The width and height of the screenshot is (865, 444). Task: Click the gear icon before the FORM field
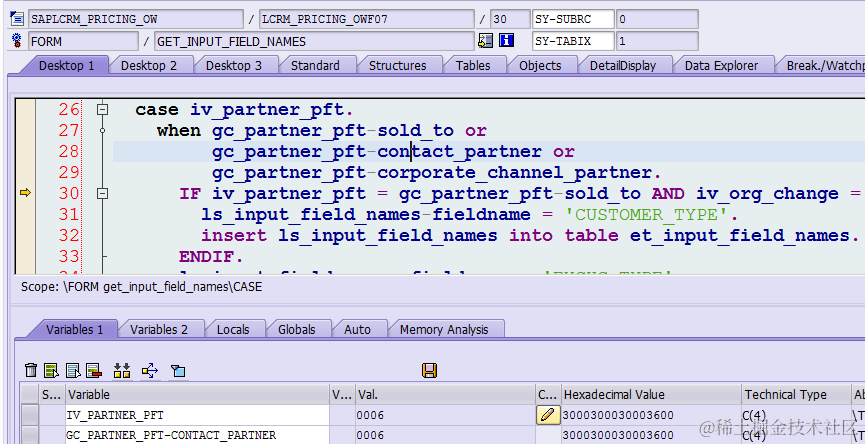(17, 40)
